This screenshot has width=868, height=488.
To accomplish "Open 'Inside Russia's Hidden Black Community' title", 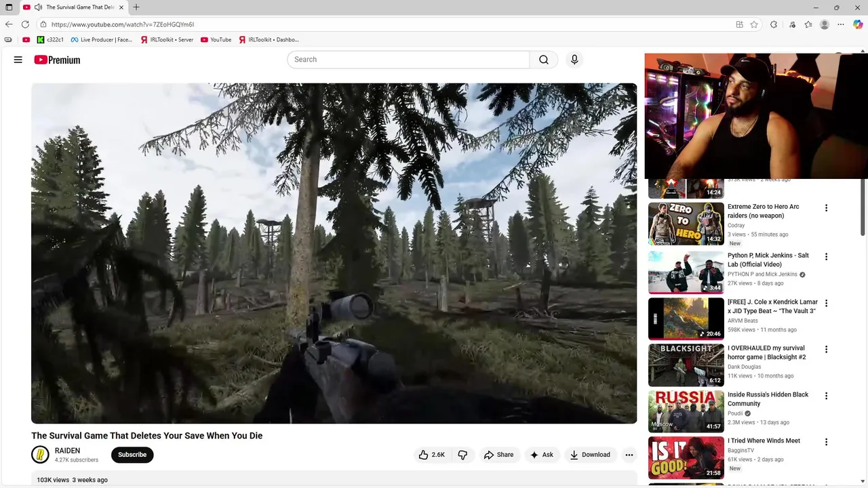I will 768,399.
